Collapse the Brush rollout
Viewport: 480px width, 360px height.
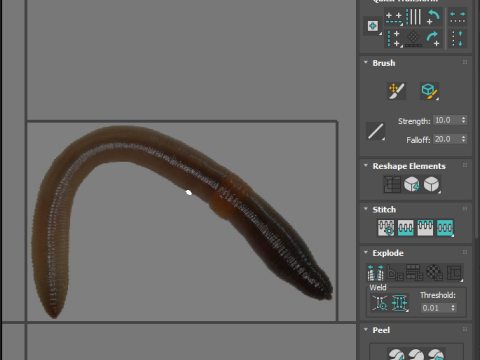pos(366,63)
